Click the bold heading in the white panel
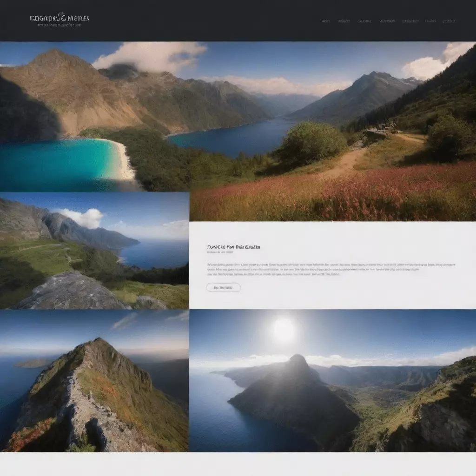Viewport: 476px width, 476px height. (233, 247)
